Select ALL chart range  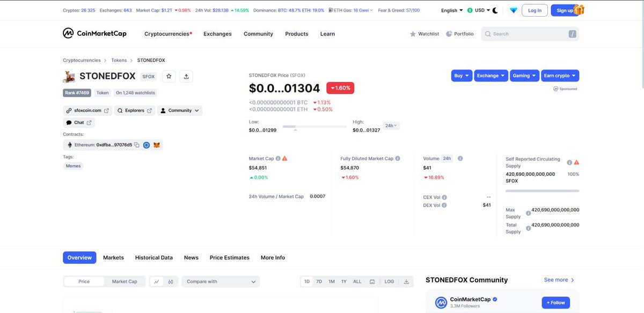tap(357, 281)
